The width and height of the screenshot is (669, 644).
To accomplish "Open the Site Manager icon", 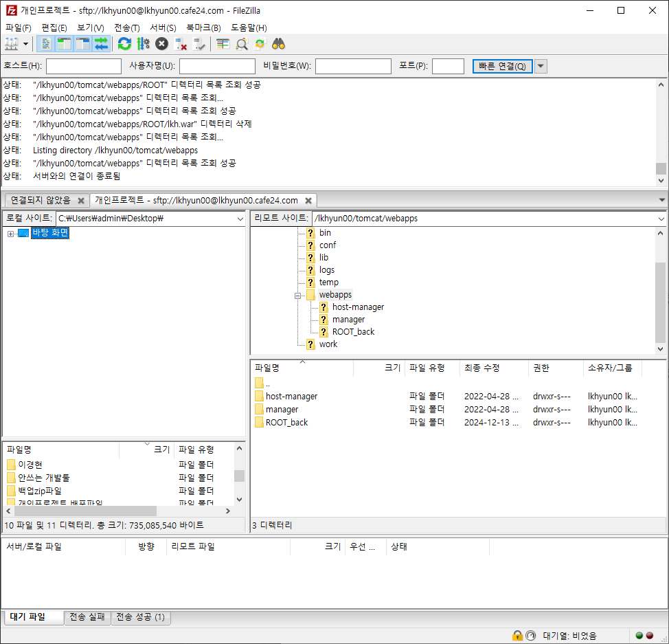I will 12,44.
